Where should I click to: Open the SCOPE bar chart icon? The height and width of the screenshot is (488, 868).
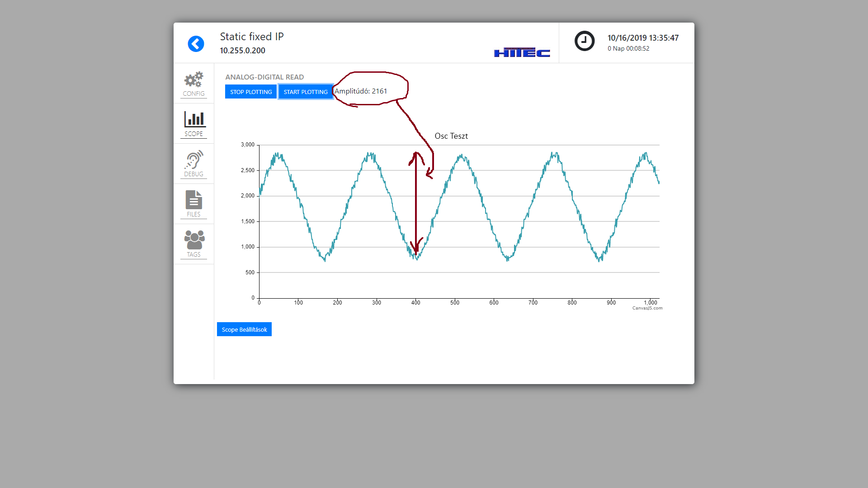pyautogui.click(x=195, y=119)
